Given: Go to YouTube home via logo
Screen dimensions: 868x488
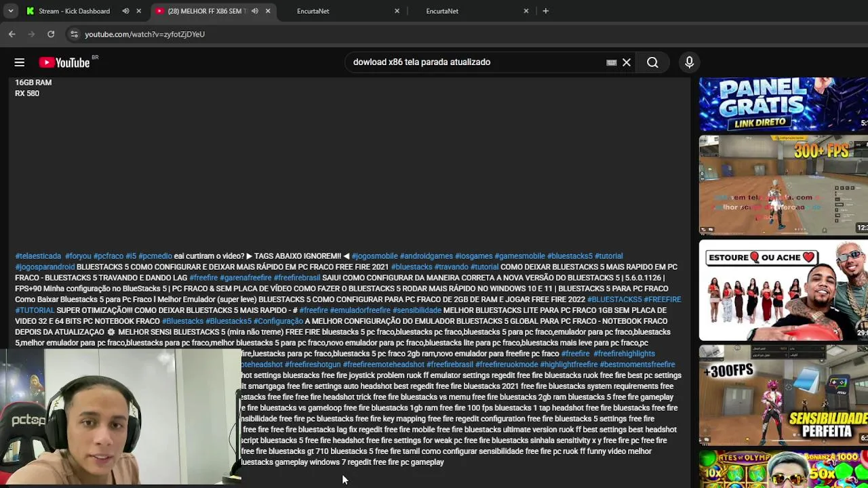Looking at the screenshot, I should click(64, 62).
